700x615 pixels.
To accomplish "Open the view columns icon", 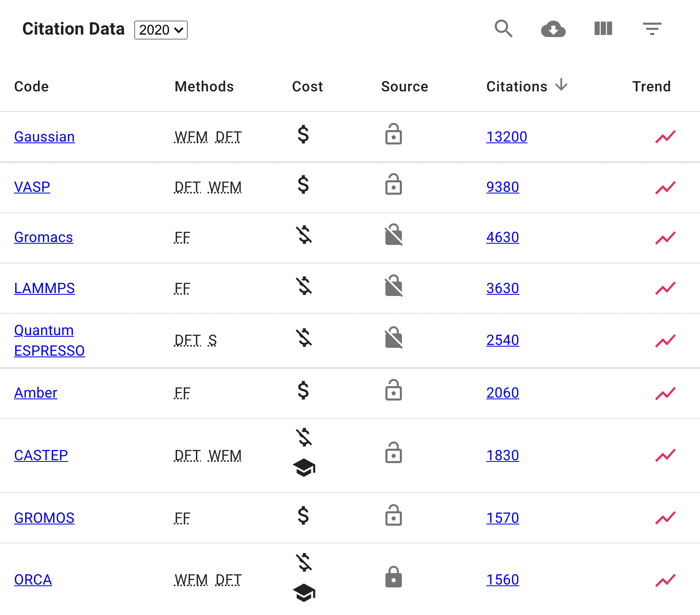I will (x=603, y=29).
